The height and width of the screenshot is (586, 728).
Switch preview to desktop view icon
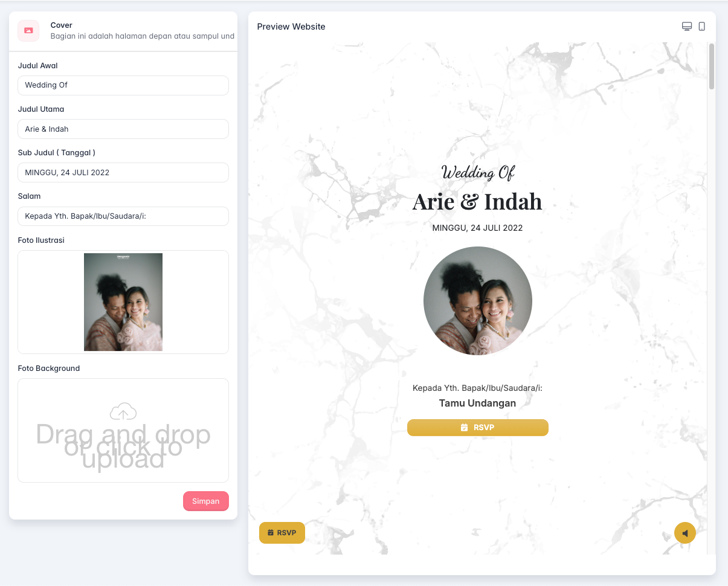tap(687, 27)
